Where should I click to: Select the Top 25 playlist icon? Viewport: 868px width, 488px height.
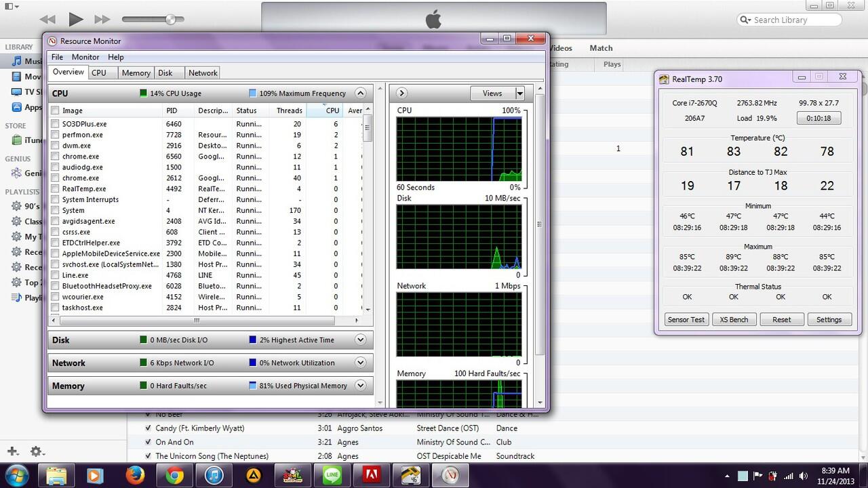coord(17,283)
